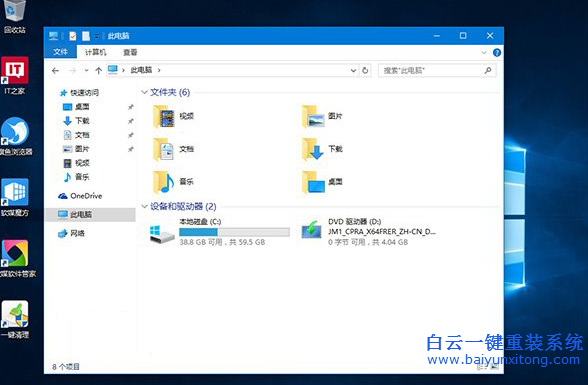Select 音乐 in the navigation pane
Image resolution: width=588 pixels, height=385 pixels.
pyautogui.click(x=76, y=177)
